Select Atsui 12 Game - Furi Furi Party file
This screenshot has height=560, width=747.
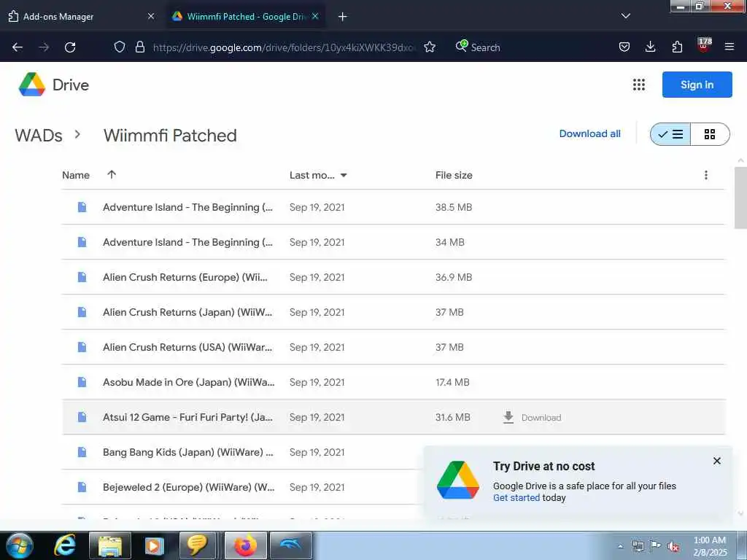(x=393, y=417)
